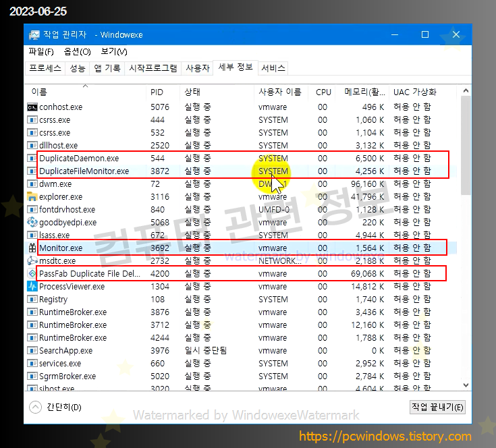Switch to the 성능 tab

point(78,68)
